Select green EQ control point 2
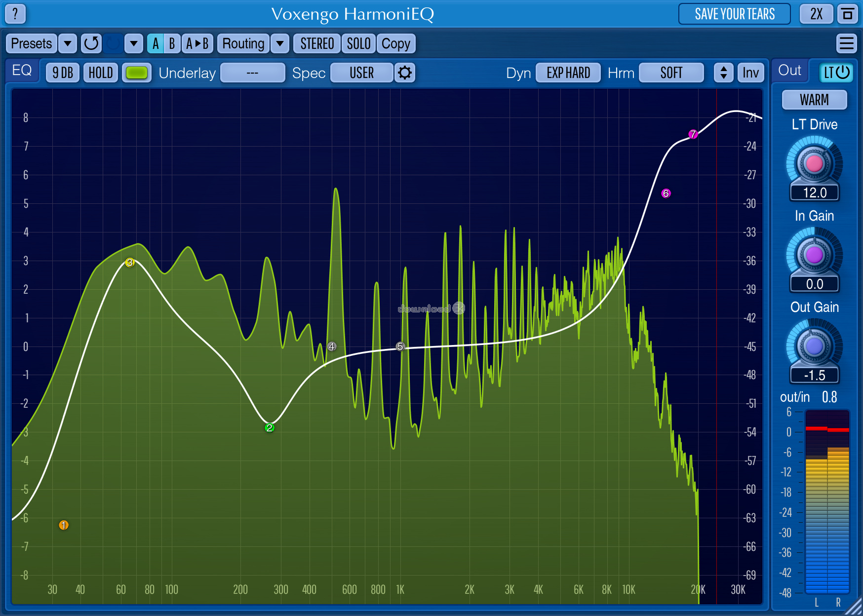863x616 pixels. [270, 427]
